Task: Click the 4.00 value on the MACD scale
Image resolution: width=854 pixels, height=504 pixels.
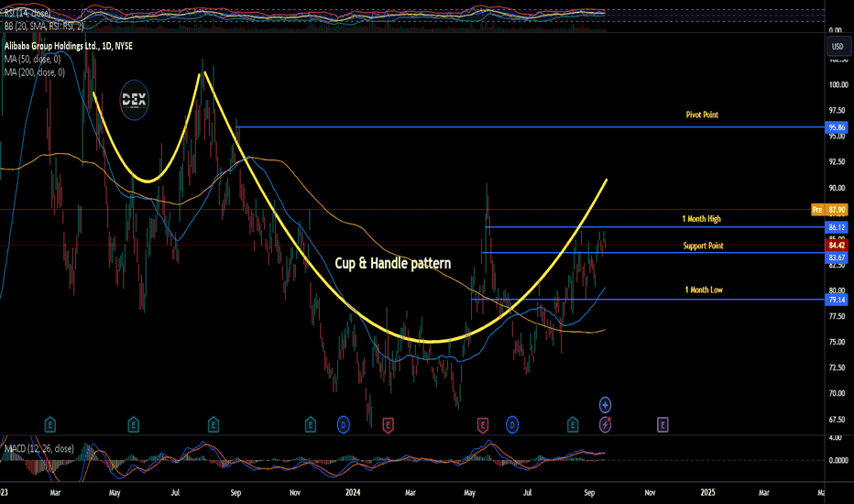Action: coord(835,437)
